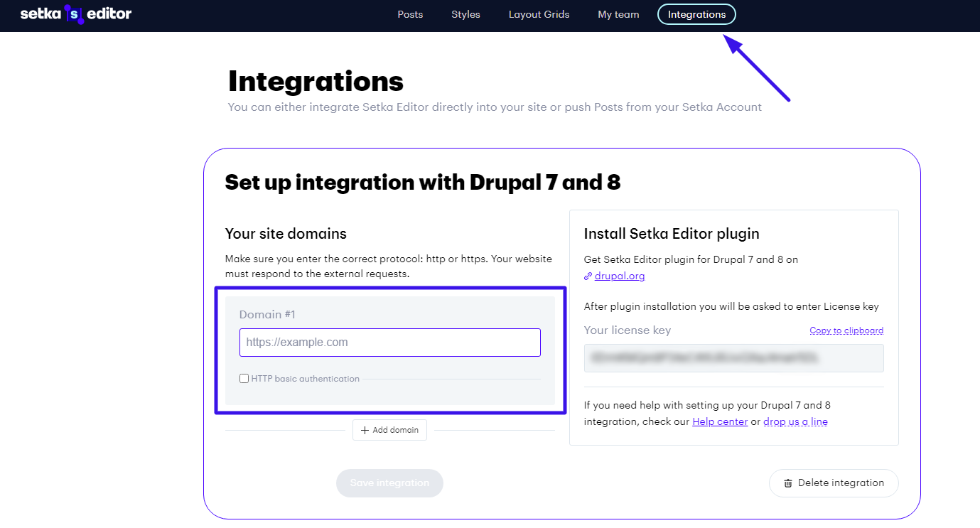Viewport: 980px width, 528px height.
Task: Click Save integration
Action: pyautogui.click(x=389, y=483)
